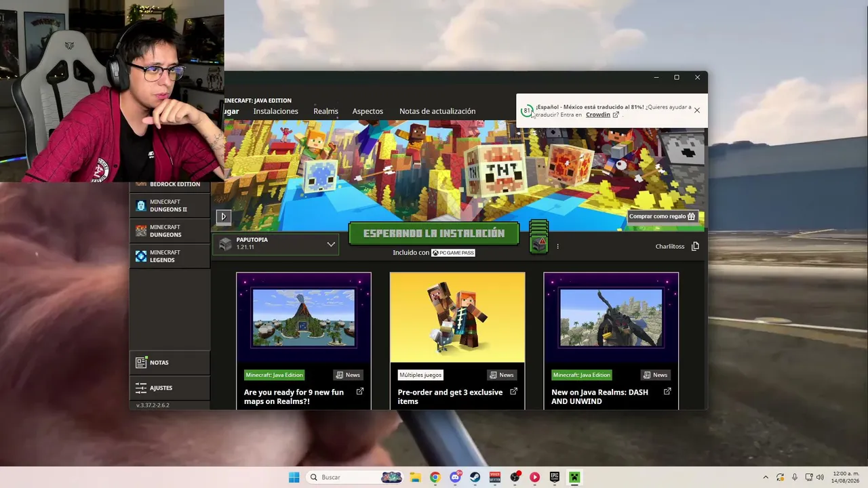The width and height of the screenshot is (868, 488).
Task: Open the Windows Start menu
Action: pyautogui.click(x=294, y=477)
